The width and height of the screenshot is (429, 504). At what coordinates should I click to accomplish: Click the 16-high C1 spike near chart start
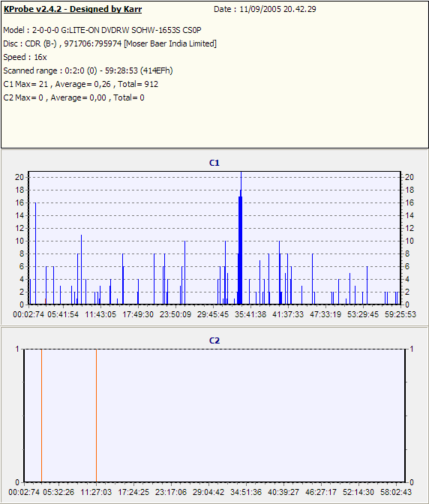(35, 253)
